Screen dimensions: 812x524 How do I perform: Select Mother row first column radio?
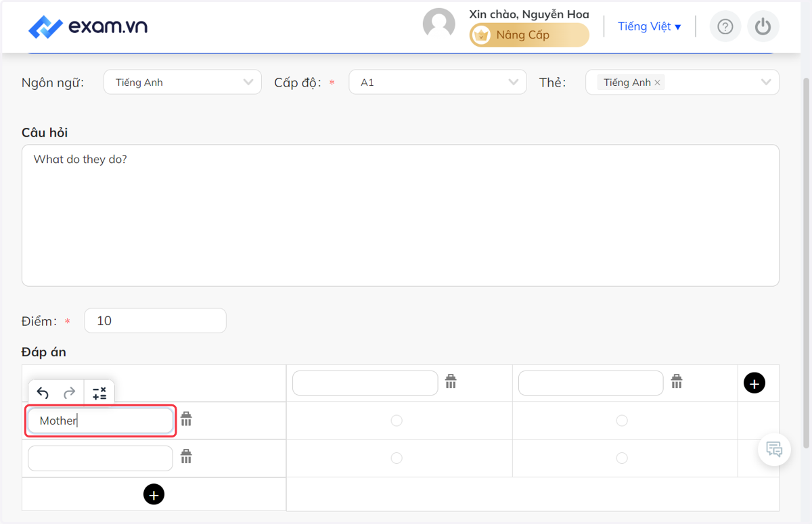[x=397, y=421]
